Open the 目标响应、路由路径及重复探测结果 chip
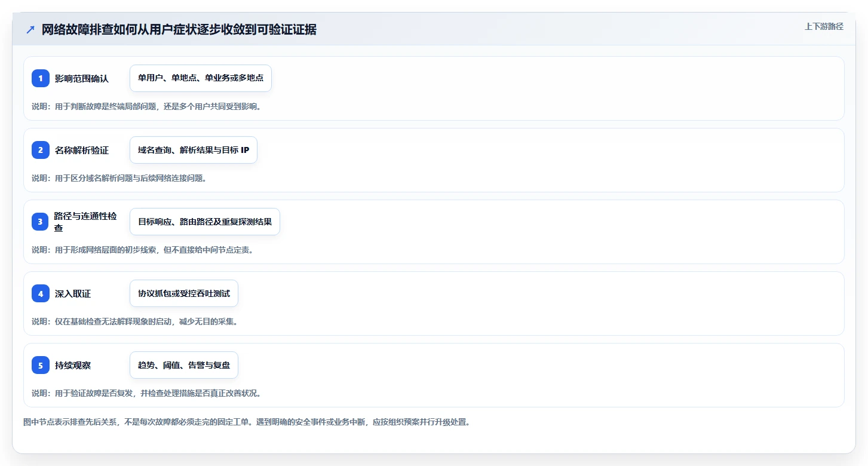This screenshot has height=466, width=868. click(x=205, y=222)
